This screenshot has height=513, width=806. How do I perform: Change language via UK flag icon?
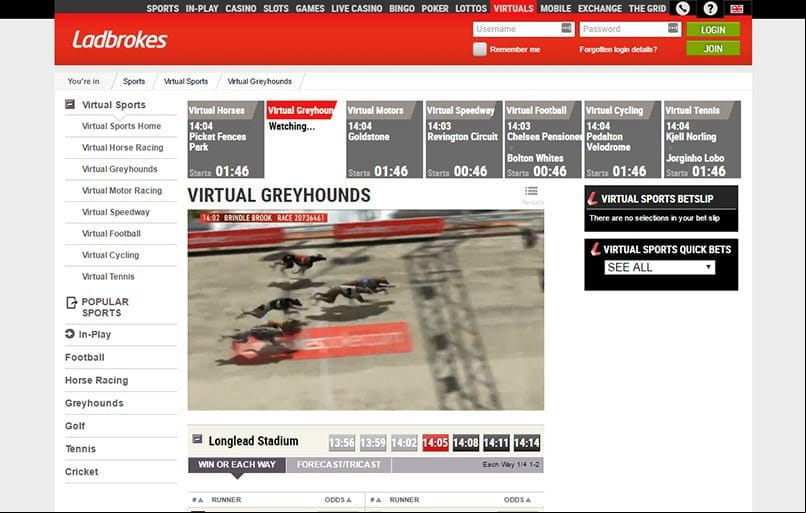point(737,9)
